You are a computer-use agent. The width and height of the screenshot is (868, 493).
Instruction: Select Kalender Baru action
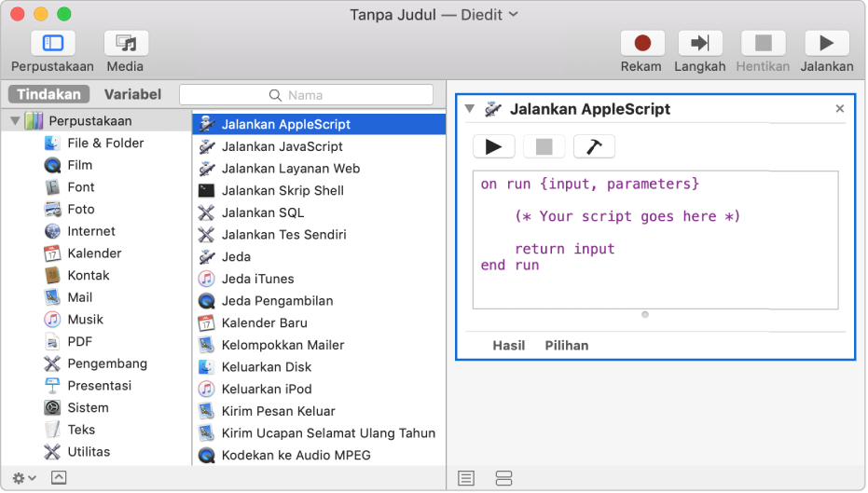click(x=319, y=323)
